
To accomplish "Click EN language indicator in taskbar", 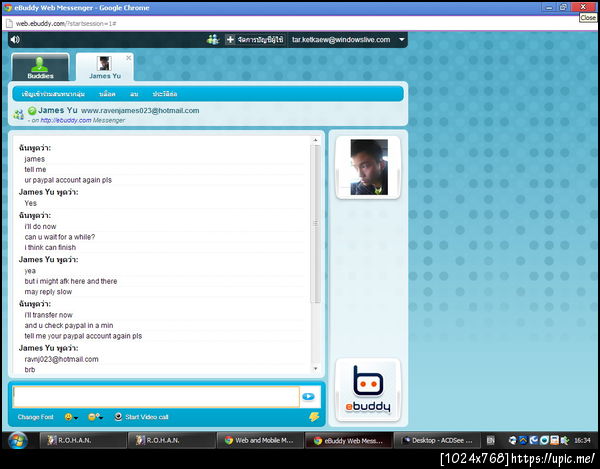I will click(x=490, y=441).
